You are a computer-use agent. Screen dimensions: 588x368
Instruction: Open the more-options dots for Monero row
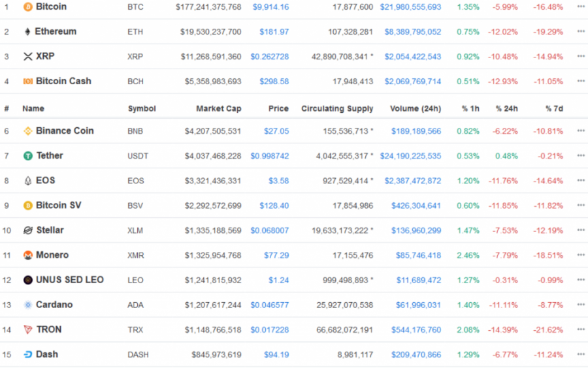point(581,255)
